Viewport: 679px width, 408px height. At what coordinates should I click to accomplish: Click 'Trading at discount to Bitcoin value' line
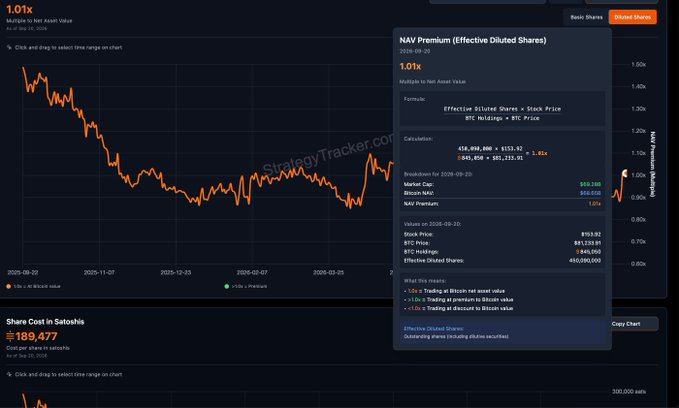[459, 308]
